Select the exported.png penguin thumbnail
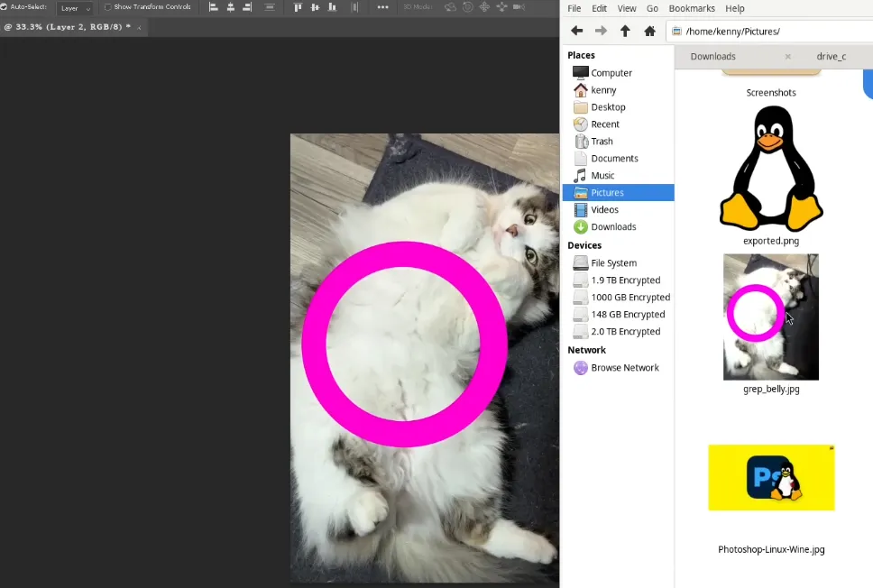The width and height of the screenshot is (873, 588). point(771,169)
